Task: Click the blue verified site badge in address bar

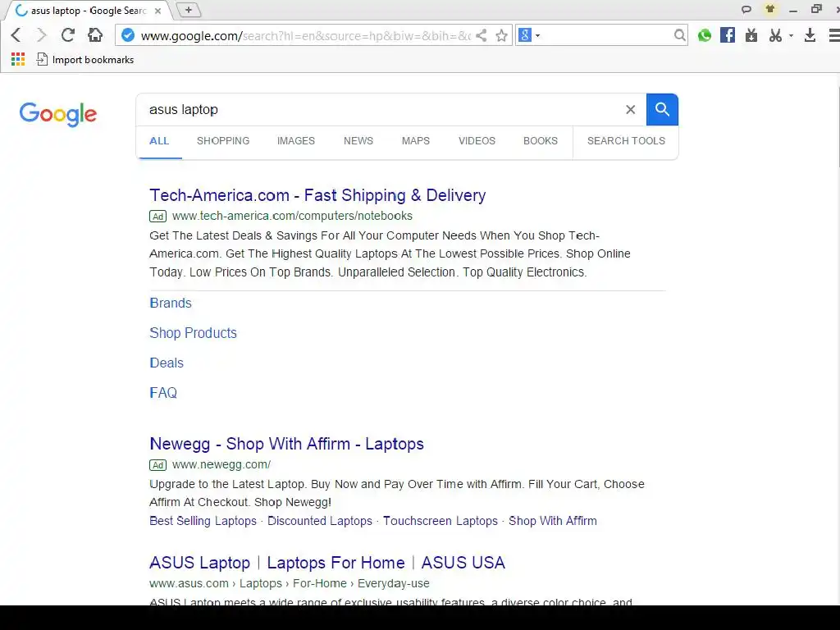Action: (127, 35)
